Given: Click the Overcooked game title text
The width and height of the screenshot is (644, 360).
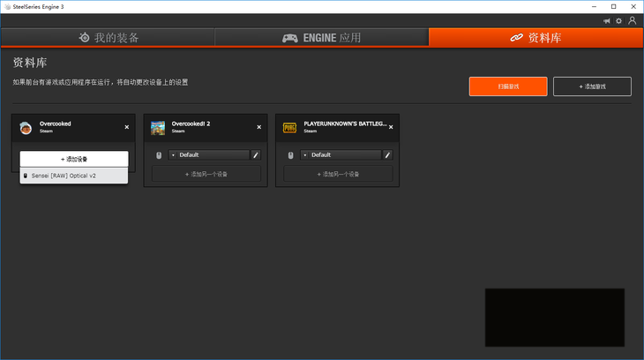Looking at the screenshot, I should (55, 124).
